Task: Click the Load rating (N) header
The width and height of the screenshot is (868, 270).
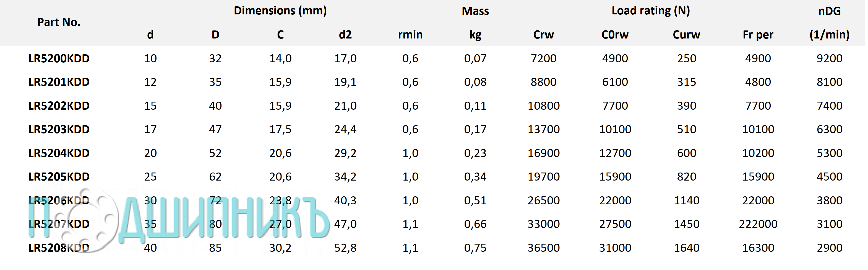Action: 651,11
